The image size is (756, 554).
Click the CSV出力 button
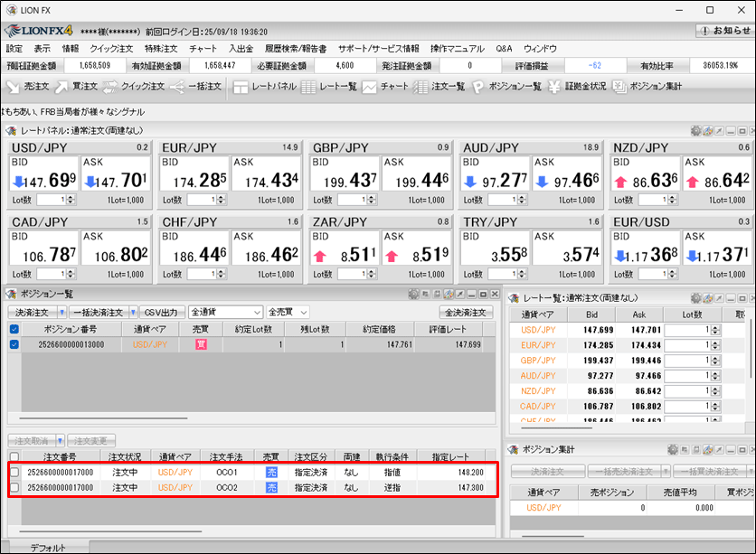(x=162, y=312)
